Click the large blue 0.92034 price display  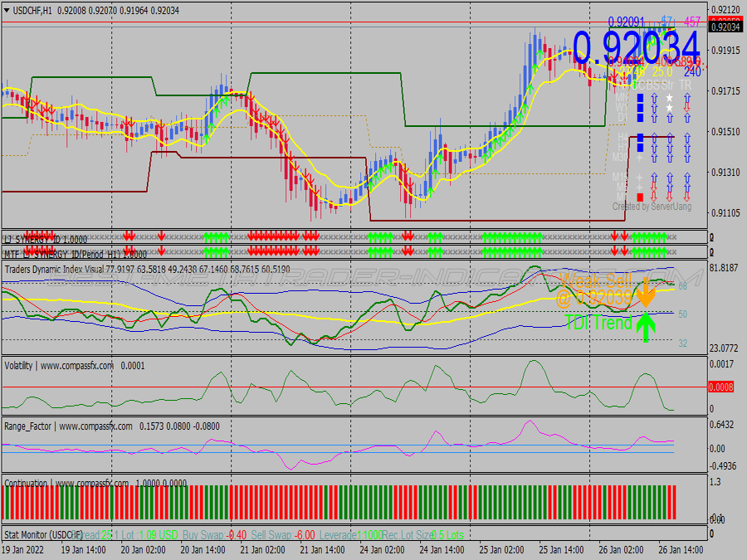[636, 47]
